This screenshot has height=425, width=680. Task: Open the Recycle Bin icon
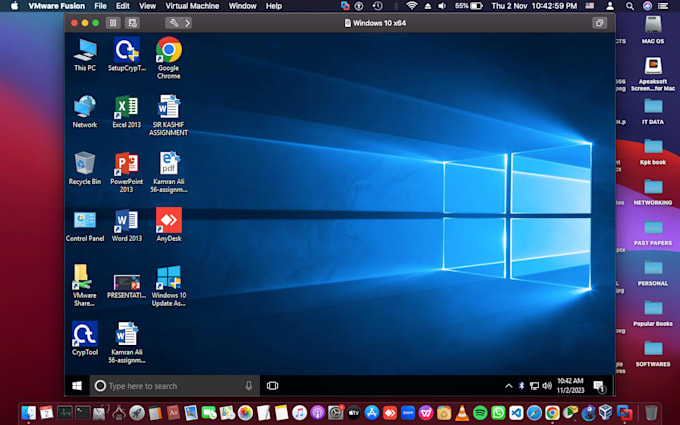click(85, 168)
